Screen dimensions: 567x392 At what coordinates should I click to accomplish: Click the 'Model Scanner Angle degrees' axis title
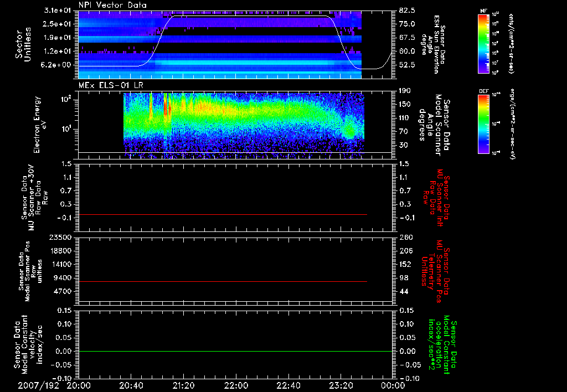[434, 125]
